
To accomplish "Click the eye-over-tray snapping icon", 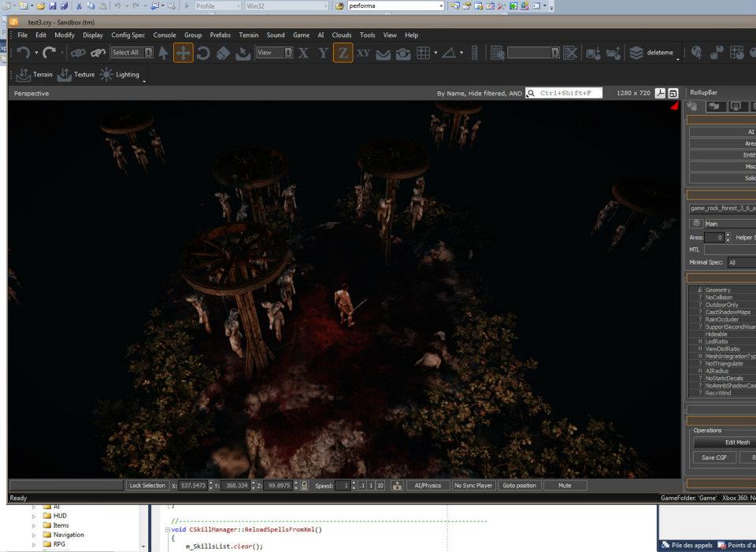I will click(403, 54).
